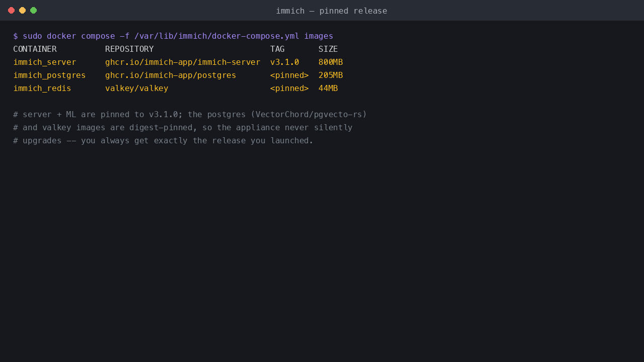Click the yellow minimize window button
Screen dimensions: 644x362
pyautogui.click(x=22, y=10)
